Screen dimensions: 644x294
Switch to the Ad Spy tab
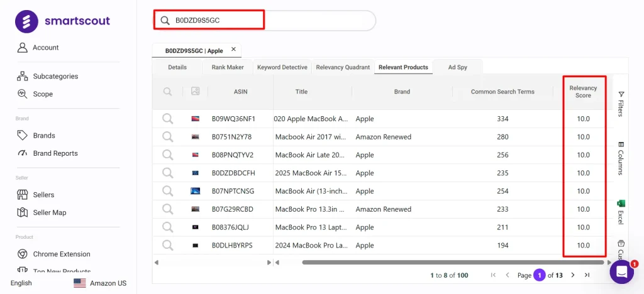click(458, 67)
